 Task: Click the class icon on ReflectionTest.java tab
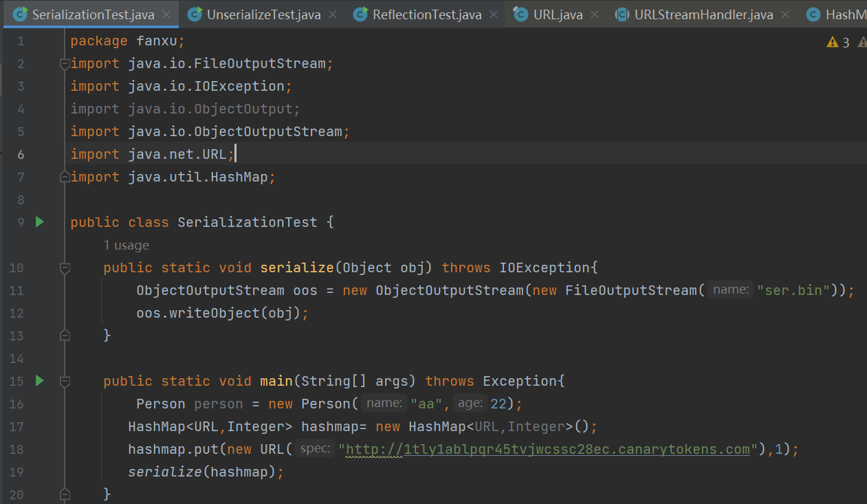pos(360,14)
